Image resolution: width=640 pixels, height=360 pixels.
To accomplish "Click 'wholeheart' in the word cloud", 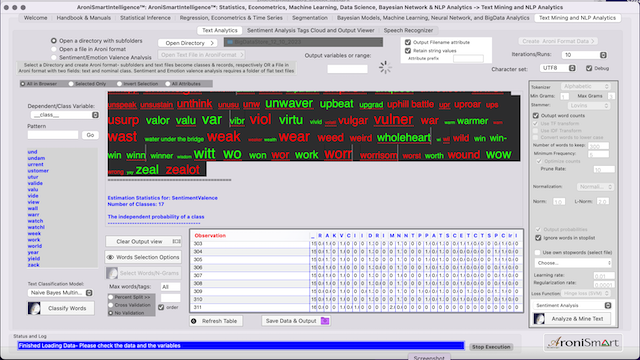I will tap(404, 138).
